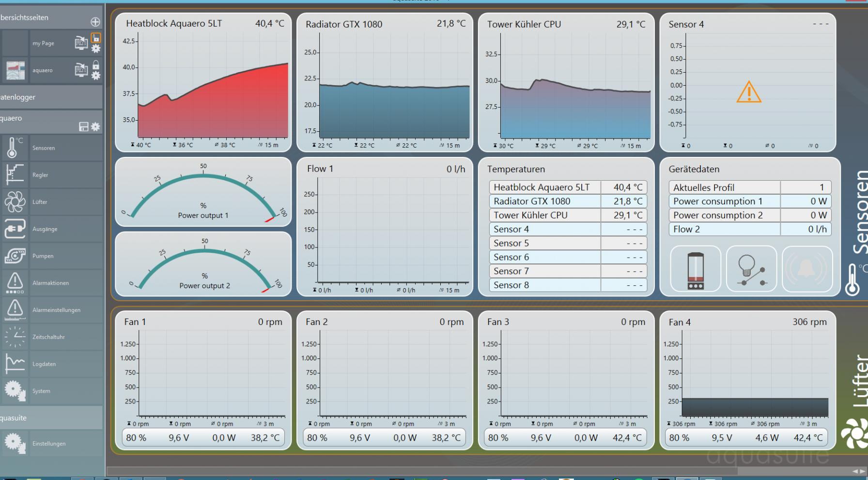
Task: Click the Power consumption 2 row
Action: point(750,215)
